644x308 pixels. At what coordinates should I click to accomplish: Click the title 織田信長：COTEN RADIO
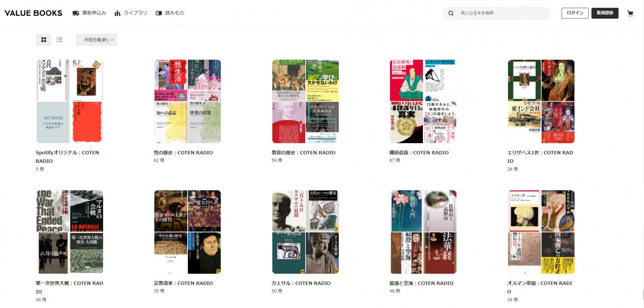pos(419,152)
